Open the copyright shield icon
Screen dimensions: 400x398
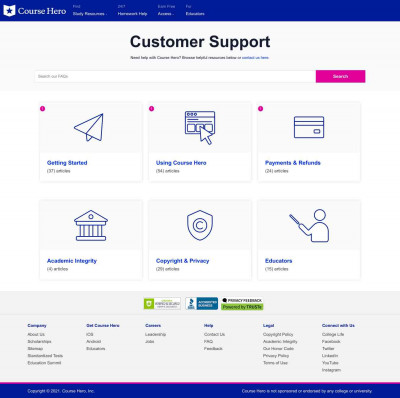pos(200,225)
